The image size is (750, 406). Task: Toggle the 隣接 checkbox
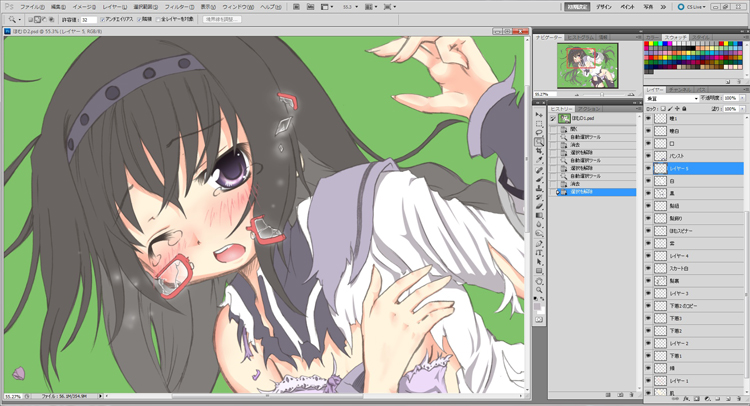click(x=139, y=20)
